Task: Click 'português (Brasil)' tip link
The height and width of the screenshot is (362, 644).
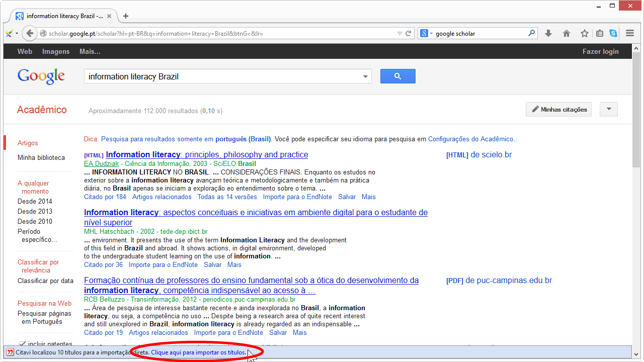Action: 243,139
